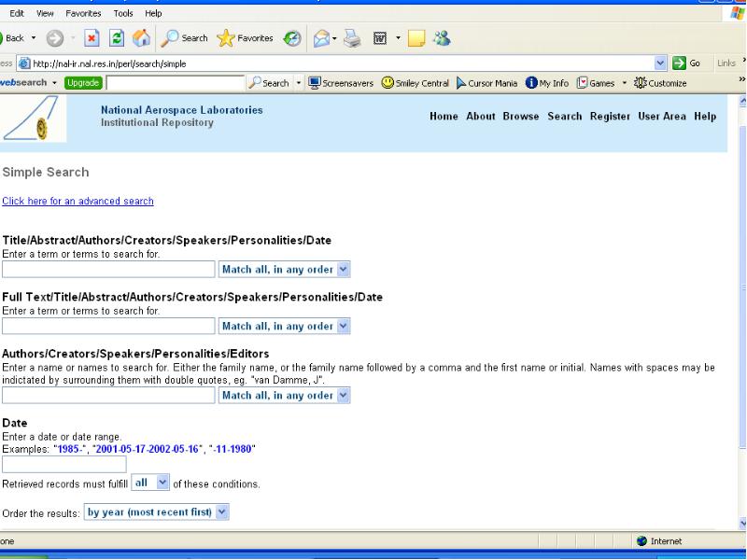Click the page icon in the address bar

pos(24,63)
